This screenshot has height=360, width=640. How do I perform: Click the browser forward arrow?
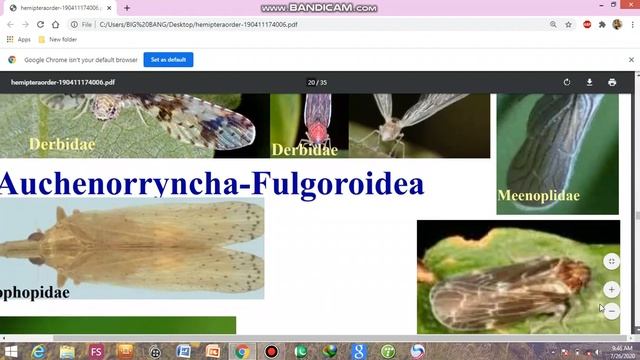point(25,24)
